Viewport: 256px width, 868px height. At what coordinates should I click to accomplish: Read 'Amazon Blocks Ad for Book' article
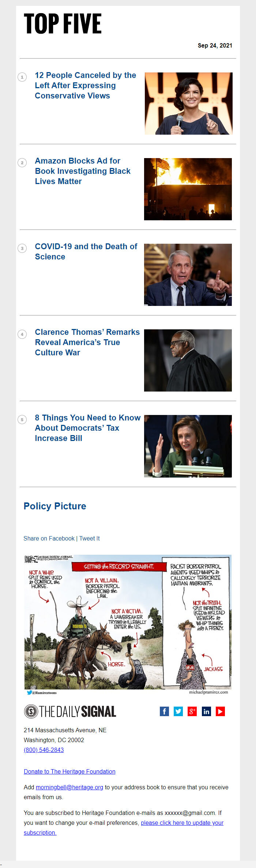[83, 171]
